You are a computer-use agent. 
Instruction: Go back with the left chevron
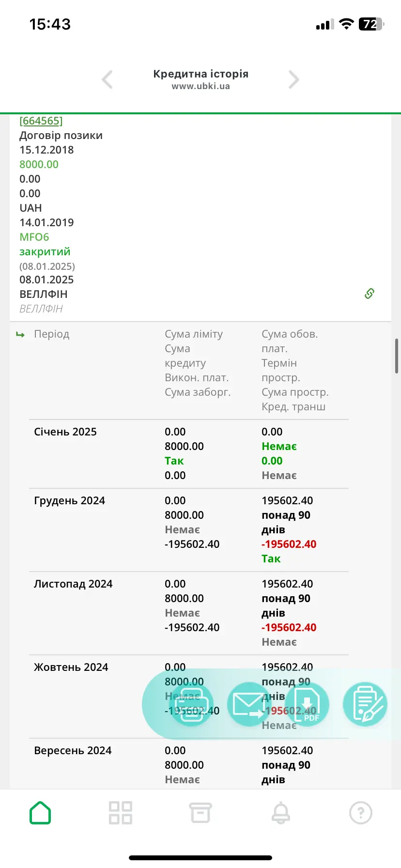107,79
